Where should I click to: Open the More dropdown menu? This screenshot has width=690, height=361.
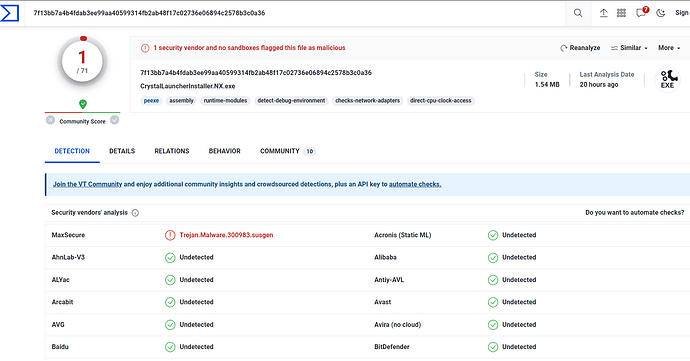point(669,48)
